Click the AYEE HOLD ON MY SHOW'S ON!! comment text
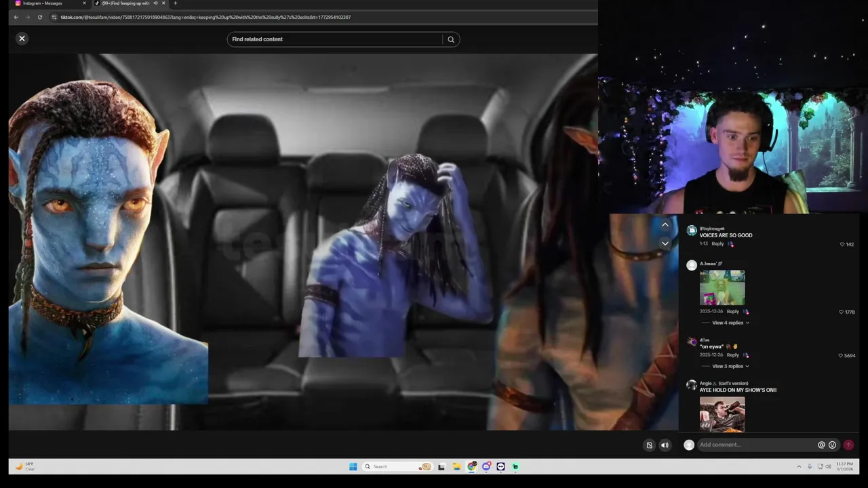Viewport: 868px width, 488px height. pyautogui.click(x=738, y=390)
